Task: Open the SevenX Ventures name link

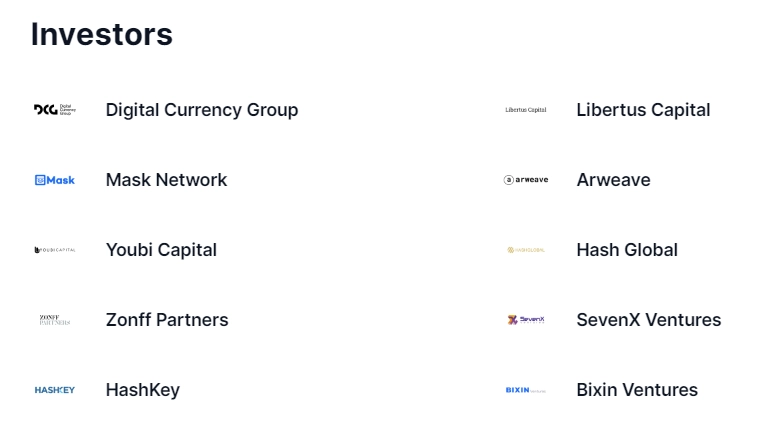Action: 648,320
